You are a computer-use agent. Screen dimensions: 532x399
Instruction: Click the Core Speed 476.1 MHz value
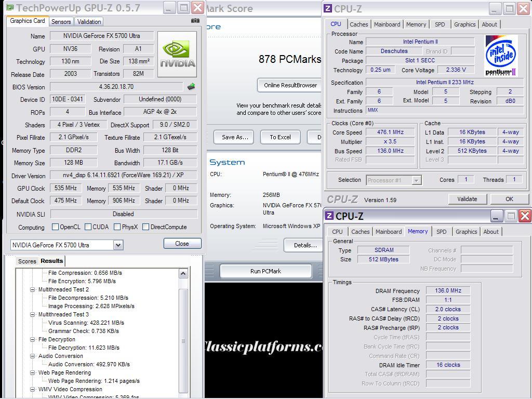(x=390, y=132)
